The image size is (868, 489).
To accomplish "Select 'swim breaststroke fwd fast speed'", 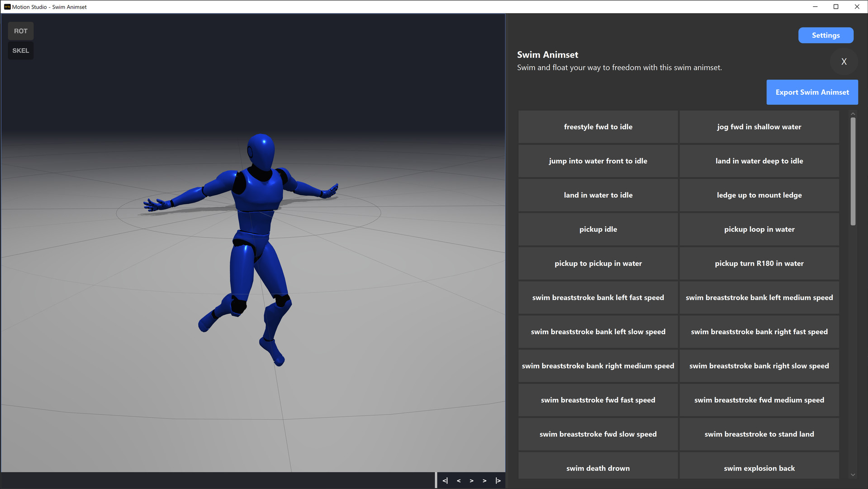I will (598, 400).
